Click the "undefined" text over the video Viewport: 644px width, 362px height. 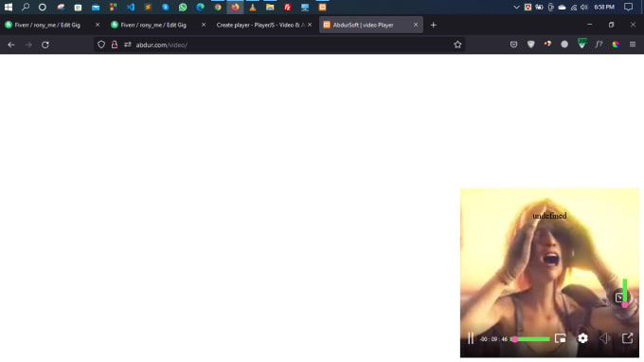(x=549, y=216)
